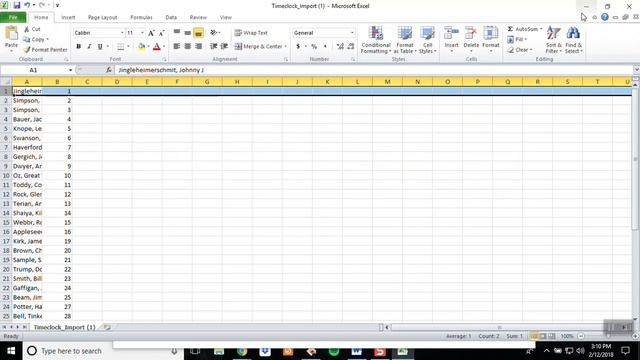
Task: Open Conditional Formatting
Action: point(376,40)
